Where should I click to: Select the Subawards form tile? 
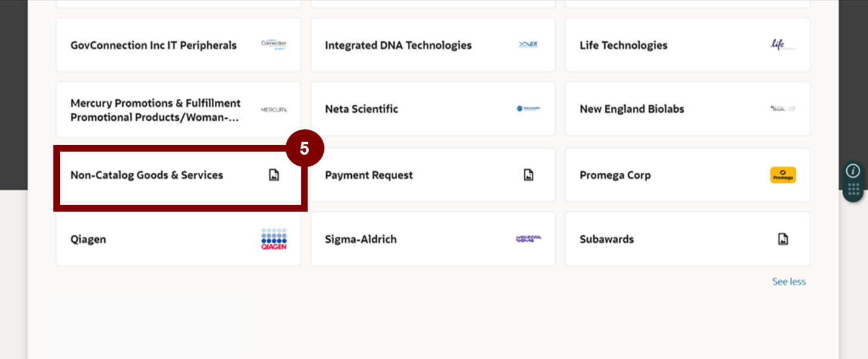[x=687, y=239]
